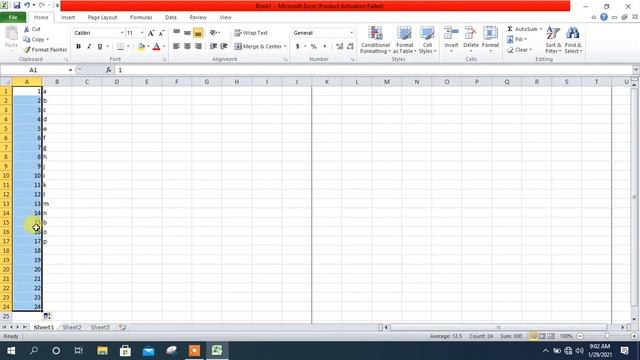Switch to the Insert ribbon tab

click(x=68, y=18)
